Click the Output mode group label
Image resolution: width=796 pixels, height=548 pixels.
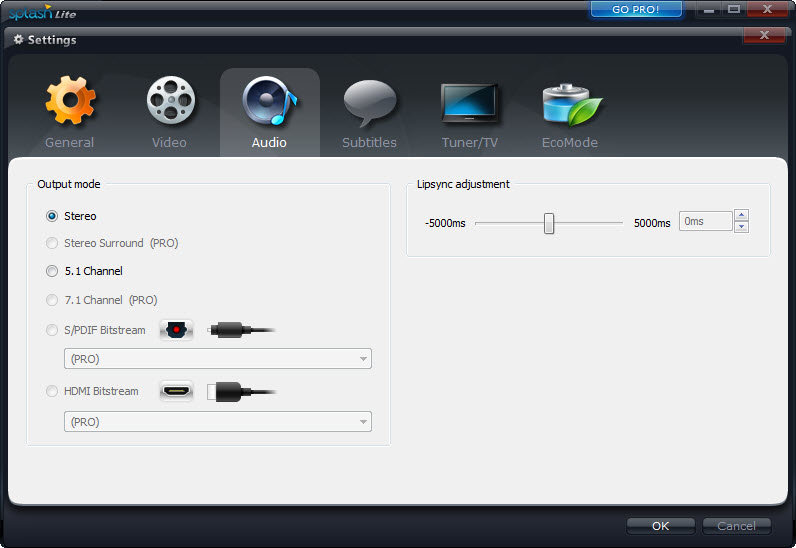click(69, 184)
